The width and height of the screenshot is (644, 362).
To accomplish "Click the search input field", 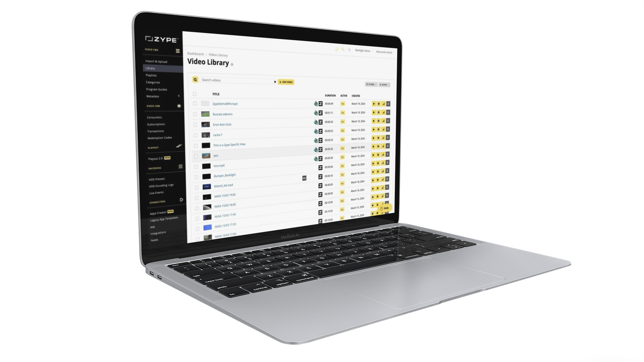I will click(x=234, y=80).
